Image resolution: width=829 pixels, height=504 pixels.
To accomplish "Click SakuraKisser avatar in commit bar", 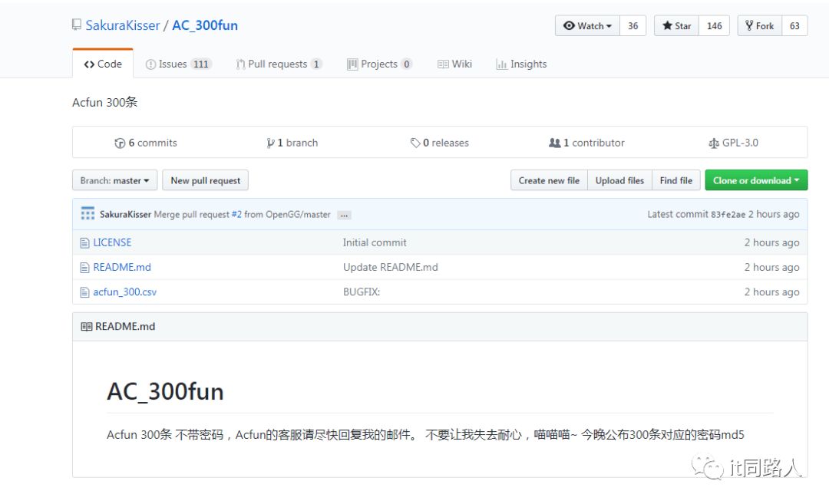I will coord(88,213).
